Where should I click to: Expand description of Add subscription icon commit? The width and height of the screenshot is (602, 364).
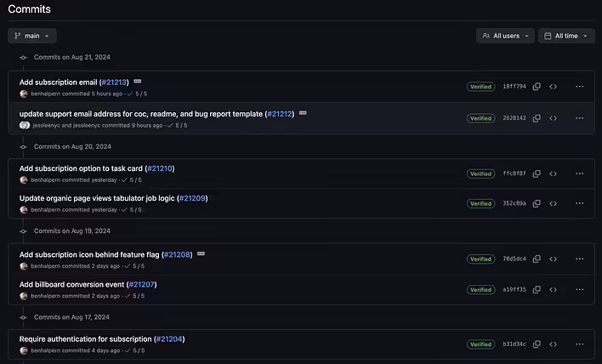pos(201,253)
